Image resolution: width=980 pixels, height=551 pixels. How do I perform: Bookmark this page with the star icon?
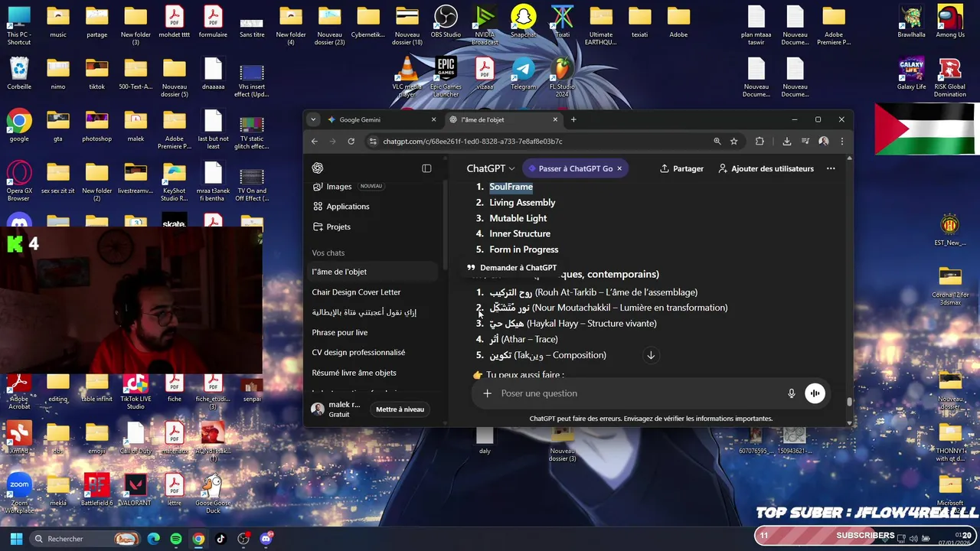point(734,141)
